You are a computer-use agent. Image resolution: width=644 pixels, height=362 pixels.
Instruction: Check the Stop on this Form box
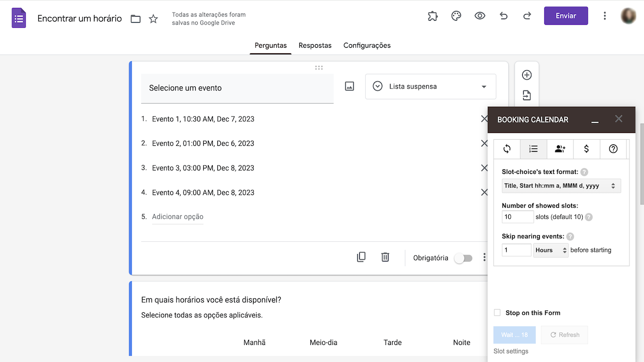click(497, 313)
